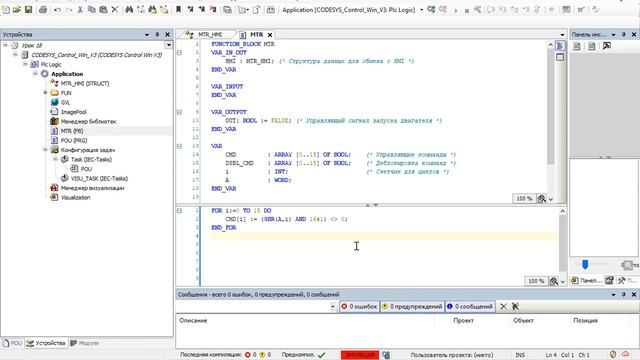
Task: Sort messages by the project column header
Action: (x=463, y=321)
